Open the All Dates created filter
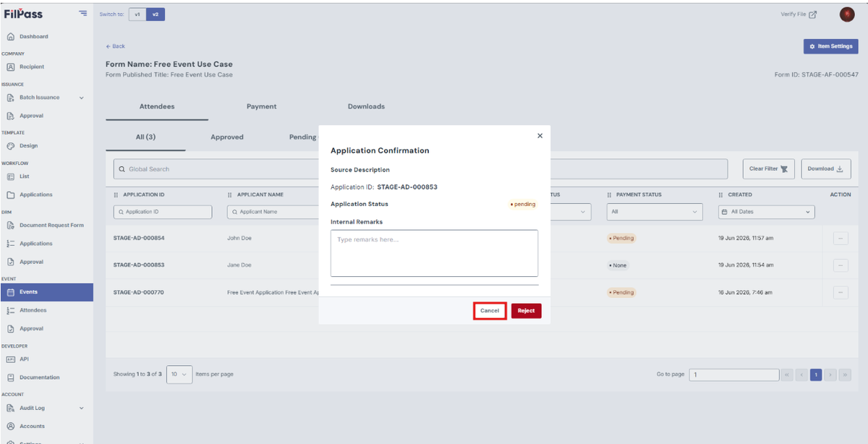 (767, 212)
